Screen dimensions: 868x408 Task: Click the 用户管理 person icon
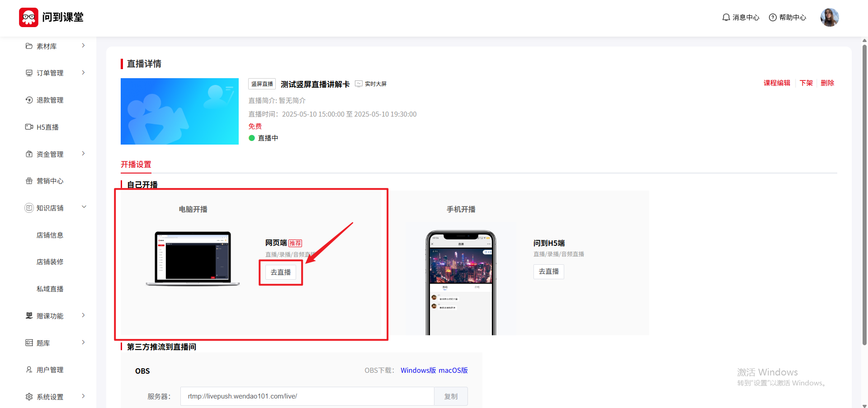(x=29, y=370)
